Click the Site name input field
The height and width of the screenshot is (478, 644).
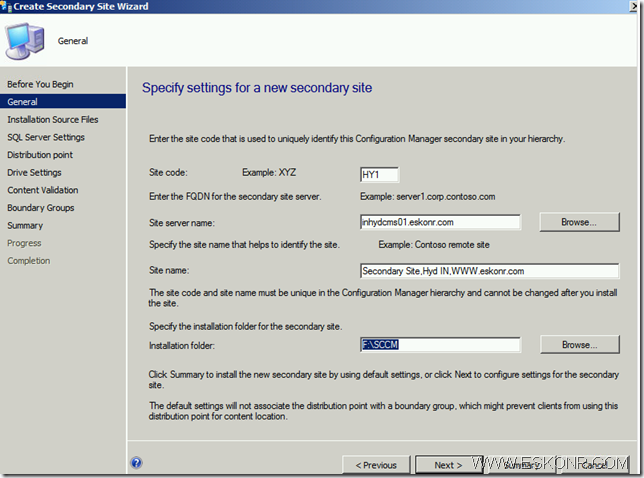(490, 271)
